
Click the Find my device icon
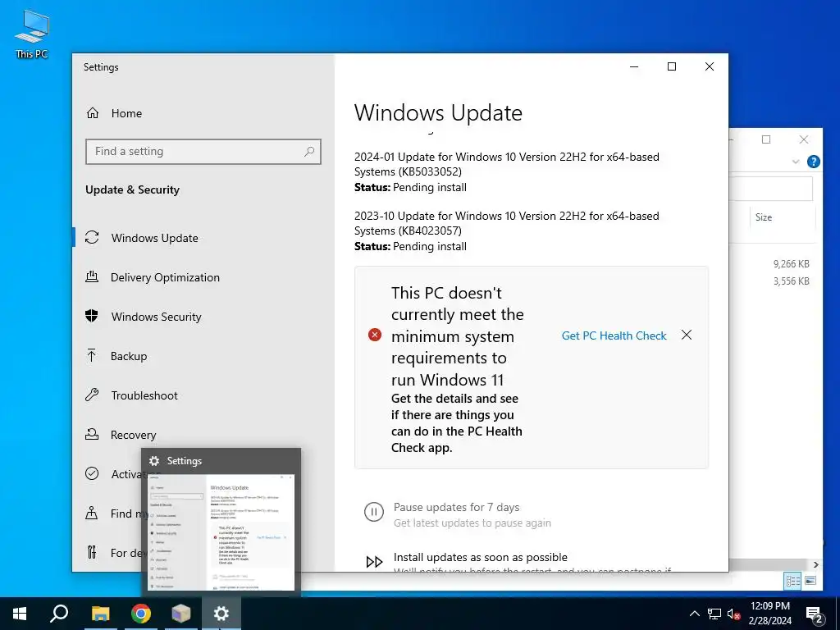[92, 514]
